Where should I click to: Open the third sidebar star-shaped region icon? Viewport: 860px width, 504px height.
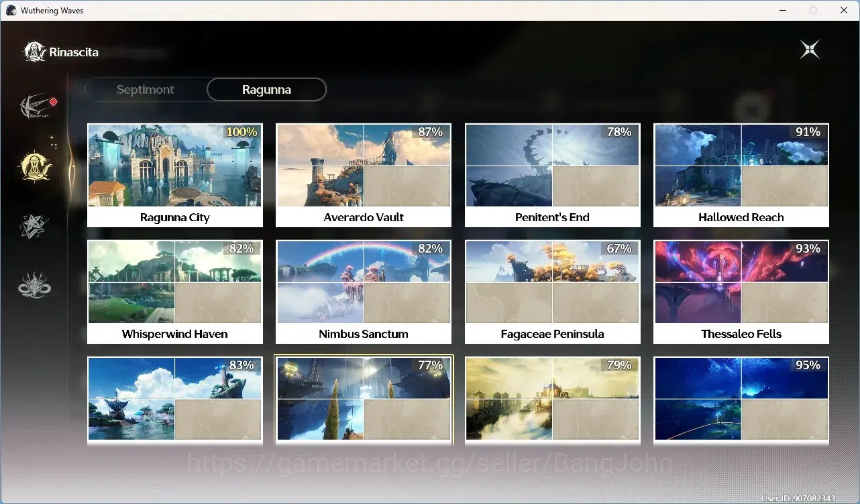(35, 226)
